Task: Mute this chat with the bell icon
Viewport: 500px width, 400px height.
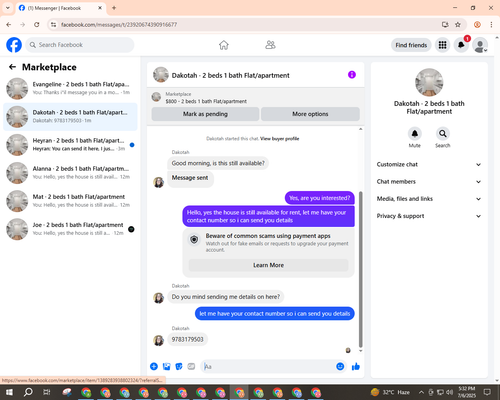Action: (x=414, y=134)
